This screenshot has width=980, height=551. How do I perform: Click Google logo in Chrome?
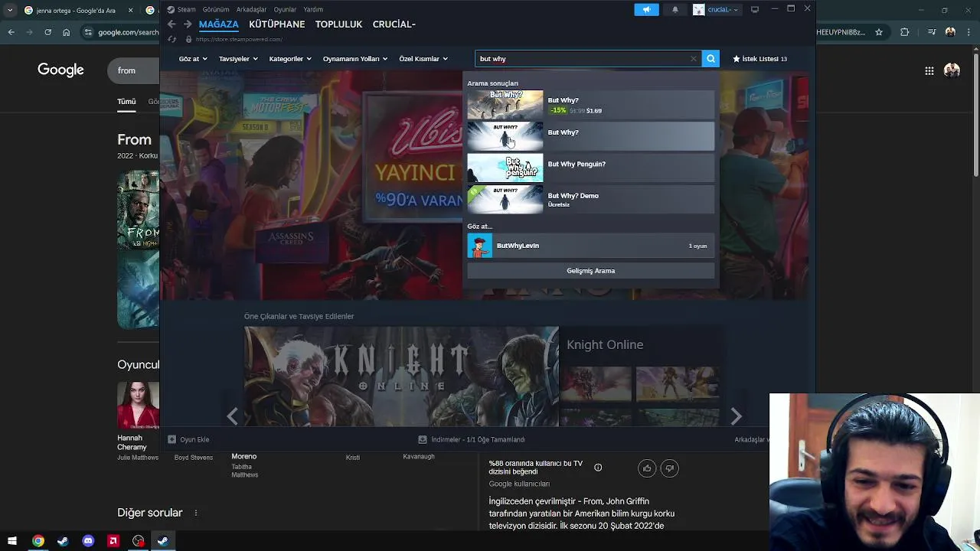pyautogui.click(x=60, y=70)
